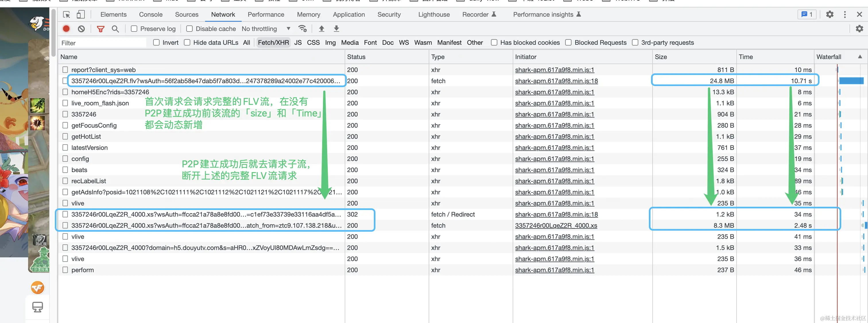This screenshot has width=868, height=323.
Task: Switch to the Console tab
Action: click(x=151, y=14)
